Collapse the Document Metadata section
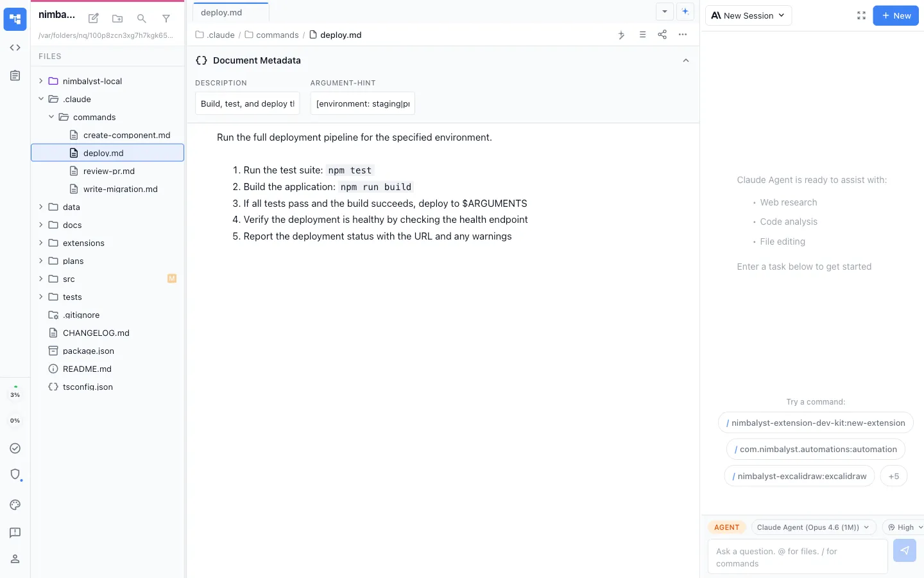This screenshot has height=578, width=924. coord(686,60)
